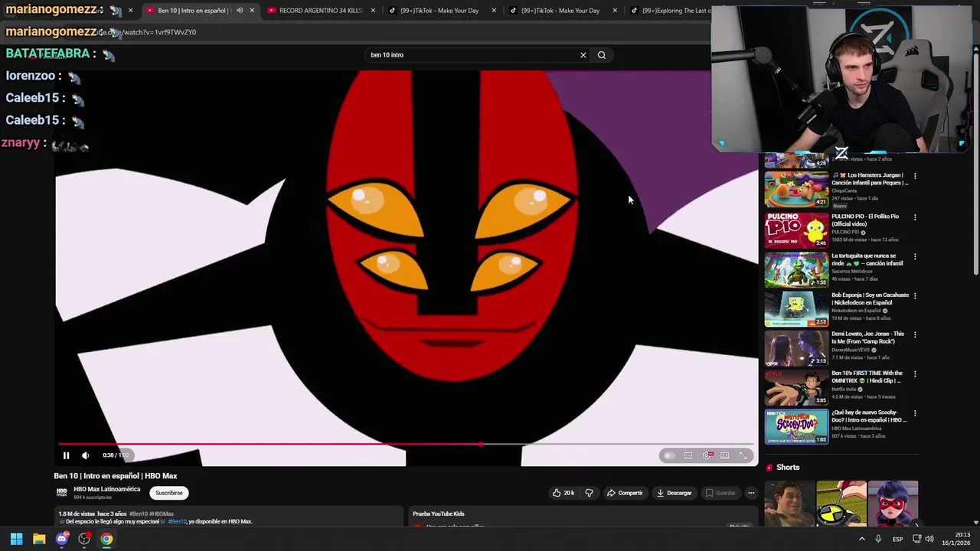Open options menu for PULCINO PIO video
980x551 pixels.
pos(915,217)
